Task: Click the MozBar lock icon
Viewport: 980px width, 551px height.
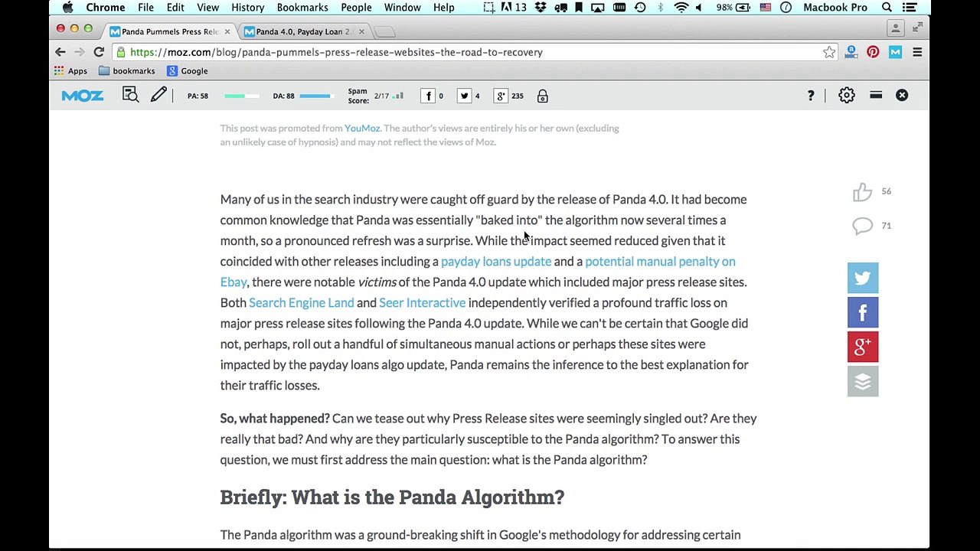Action: (x=542, y=96)
